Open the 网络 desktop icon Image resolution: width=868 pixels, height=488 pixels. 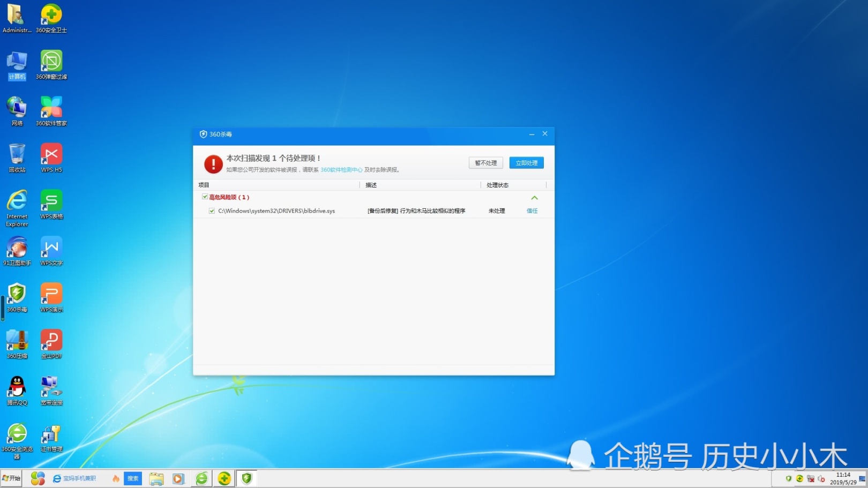(17, 111)
